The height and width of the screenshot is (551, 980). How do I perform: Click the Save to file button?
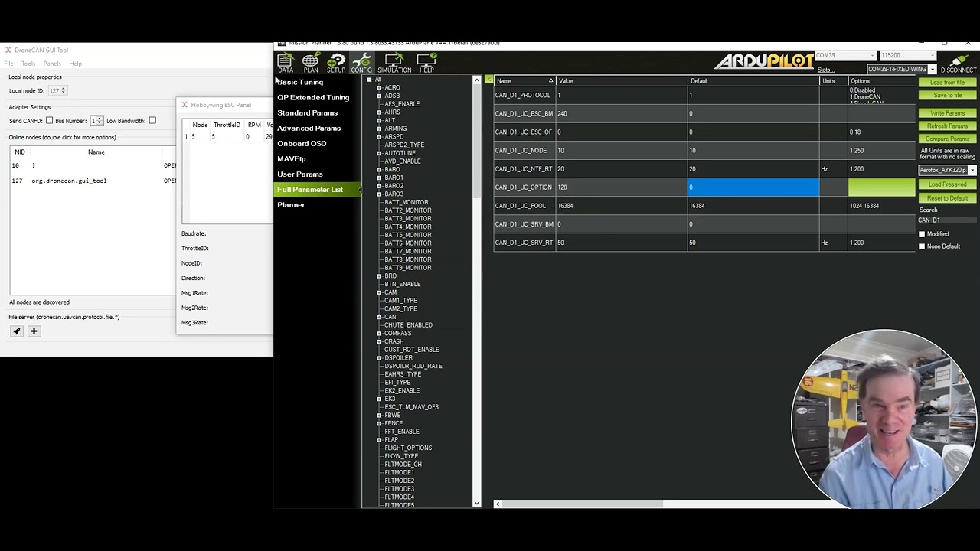coord(947,96)
